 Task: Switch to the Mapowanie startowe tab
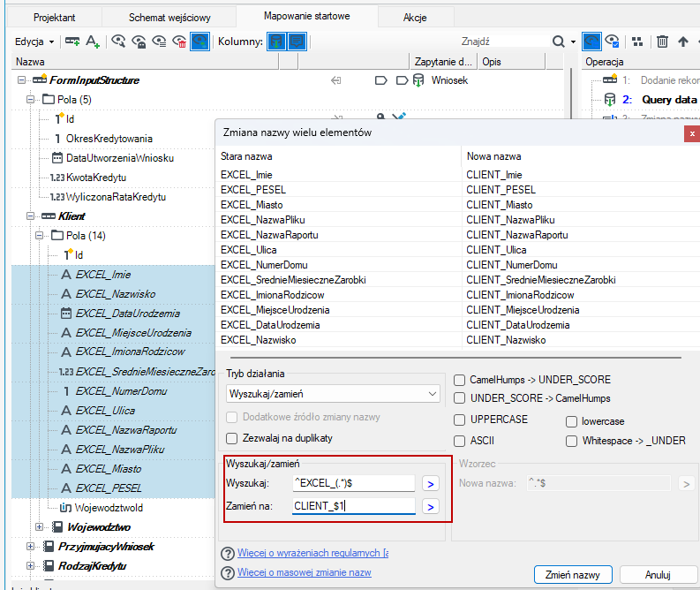[x=307, y=16]
